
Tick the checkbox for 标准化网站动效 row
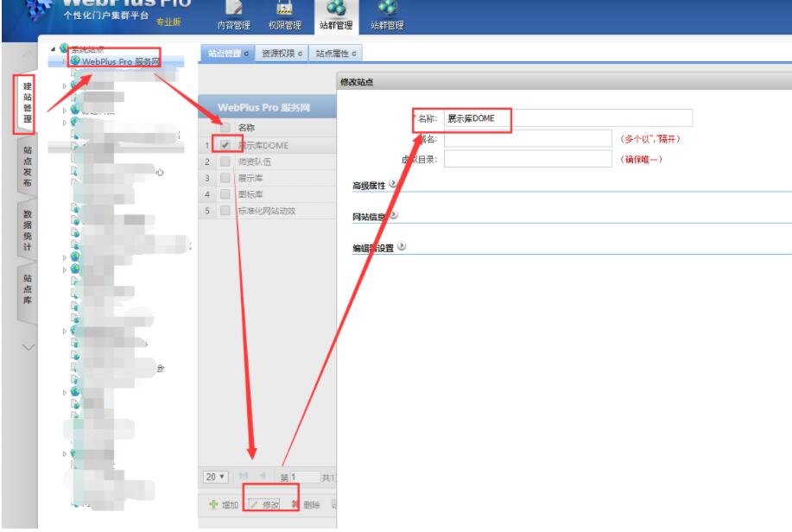coord(225,211)
